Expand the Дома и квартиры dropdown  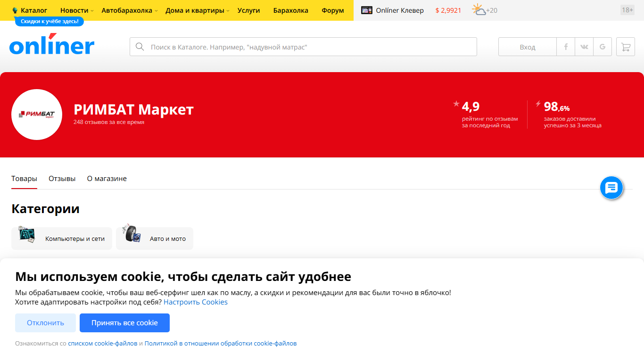tap(197, 10)
